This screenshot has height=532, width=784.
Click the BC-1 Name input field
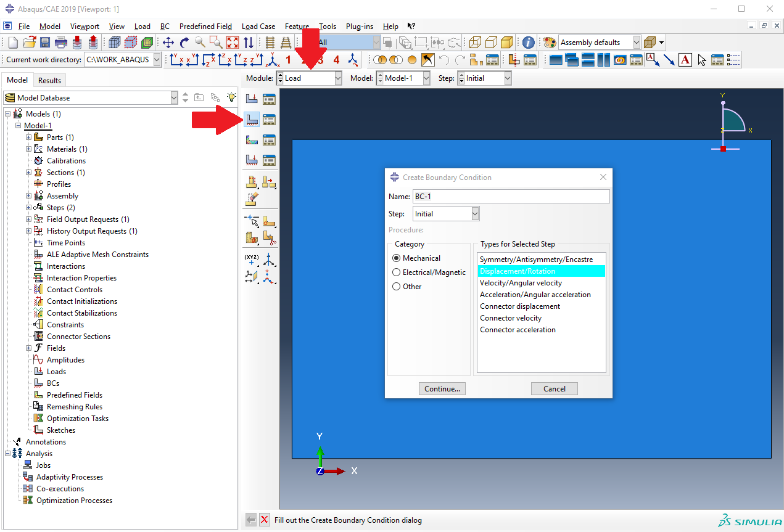511,197
